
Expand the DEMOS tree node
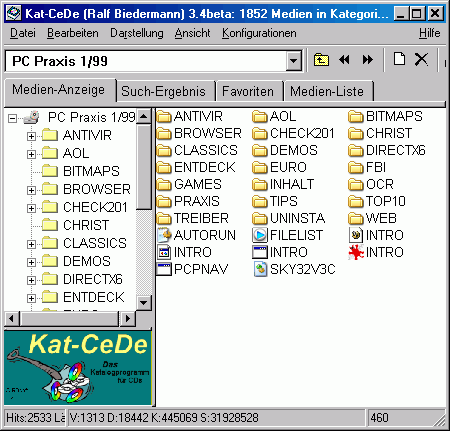click(x=31, y=262)
